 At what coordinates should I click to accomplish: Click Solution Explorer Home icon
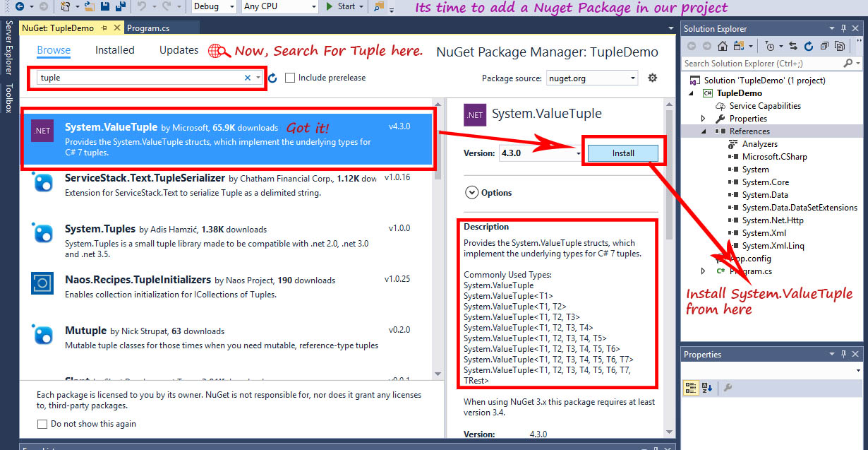723,46
